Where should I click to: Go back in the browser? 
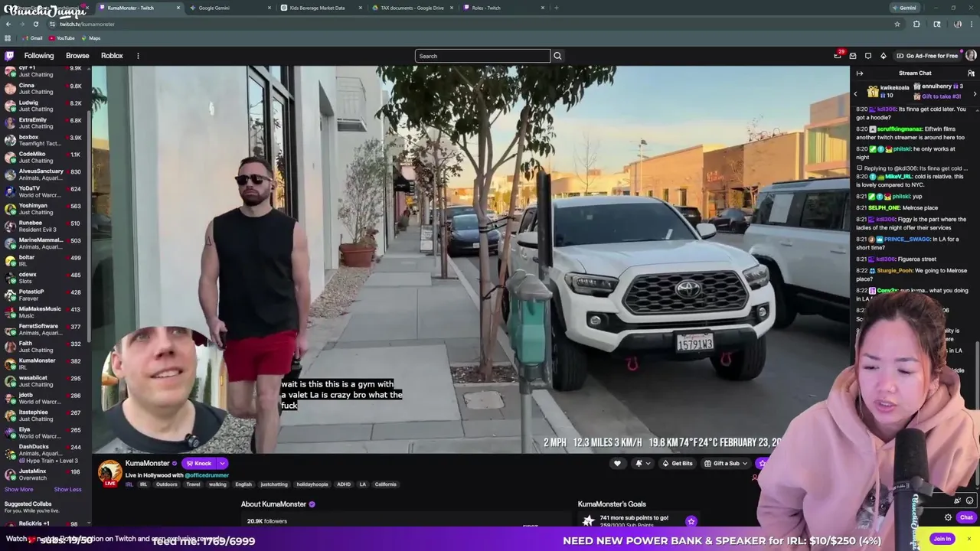point(8,24)
